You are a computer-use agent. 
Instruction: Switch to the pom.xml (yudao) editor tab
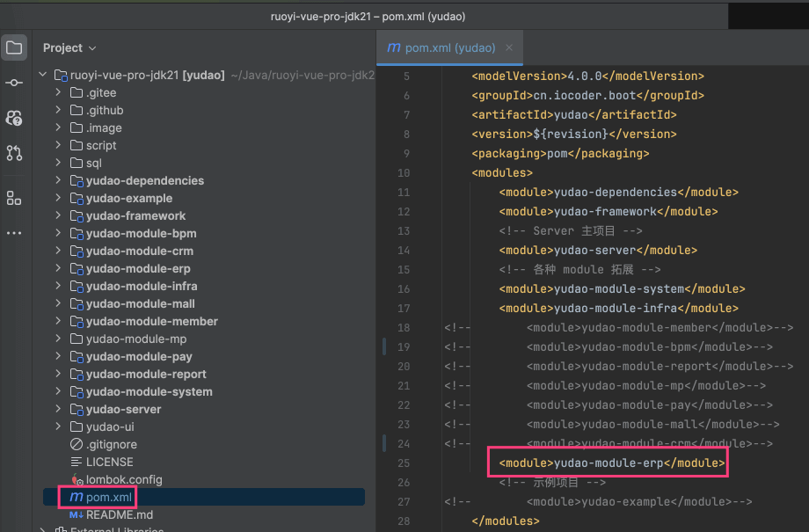click(449, 47)
